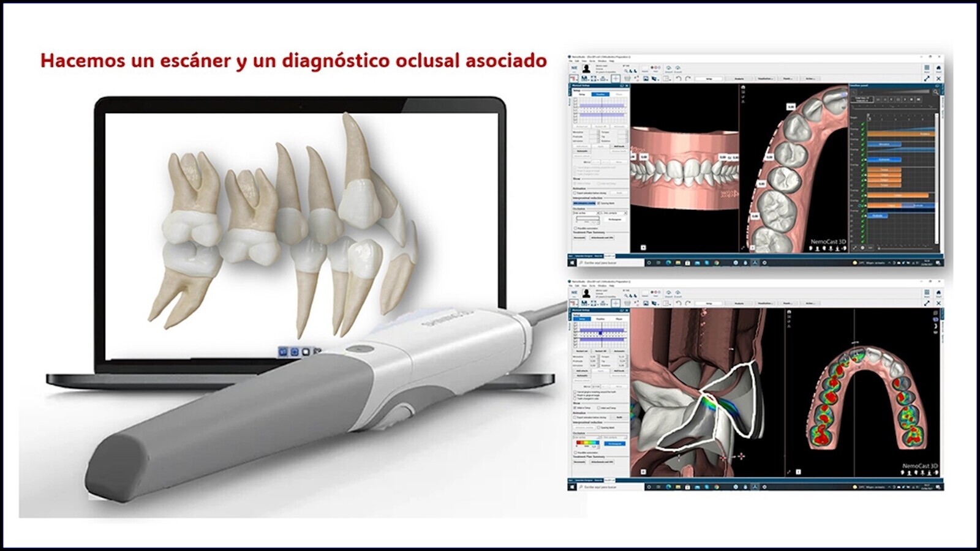Switch to Timeline tab in lower Manual Setup panel

(600, 319)
